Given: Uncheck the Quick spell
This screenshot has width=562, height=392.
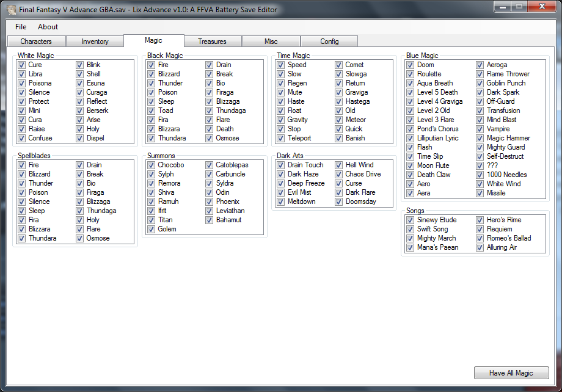Looking at the screenshot, I should point(338,129).
